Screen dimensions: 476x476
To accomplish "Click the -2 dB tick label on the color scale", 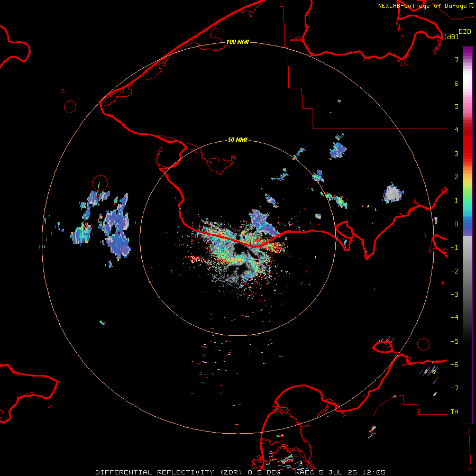I will point(454,271).
